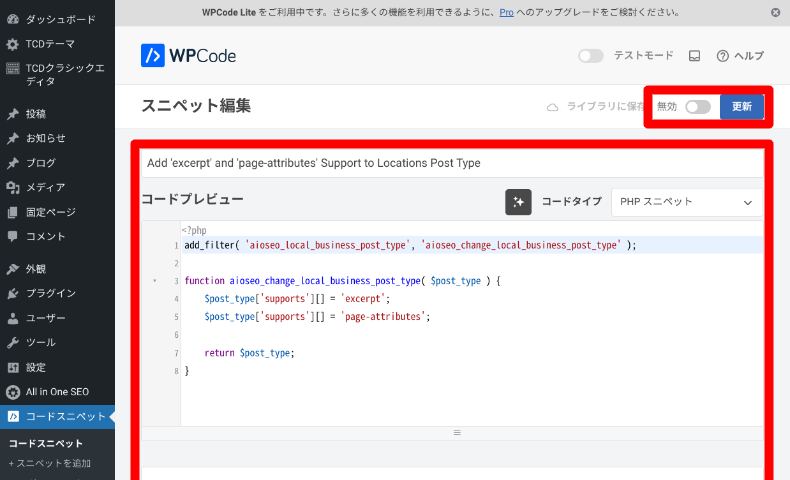Click + スニペットを追加 link
The width and height of the screenshot is (790, 480).
point(49,463)
